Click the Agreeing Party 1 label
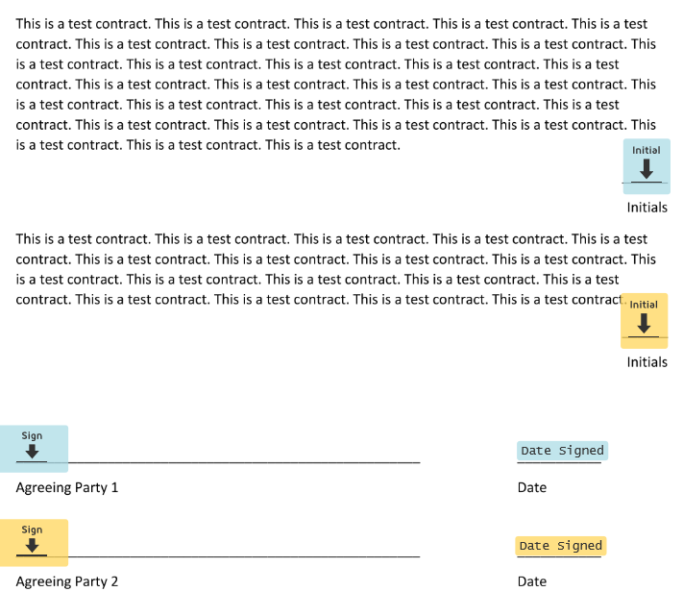 [x=67, y=487]
